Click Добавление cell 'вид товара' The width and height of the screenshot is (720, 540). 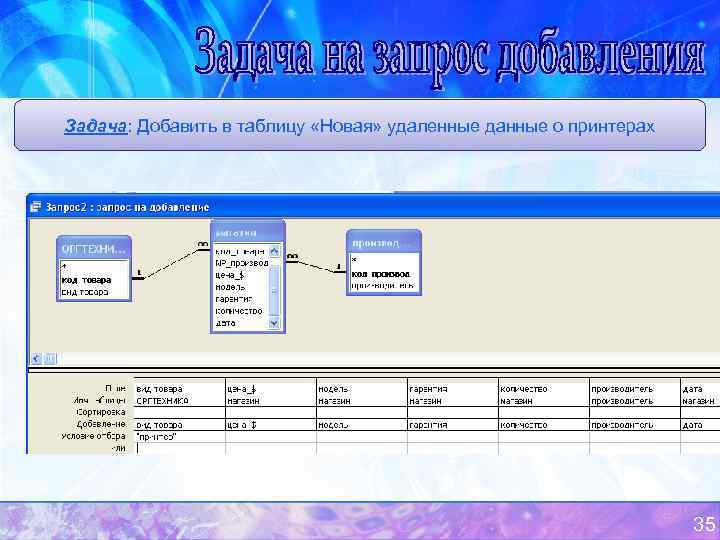180,425
